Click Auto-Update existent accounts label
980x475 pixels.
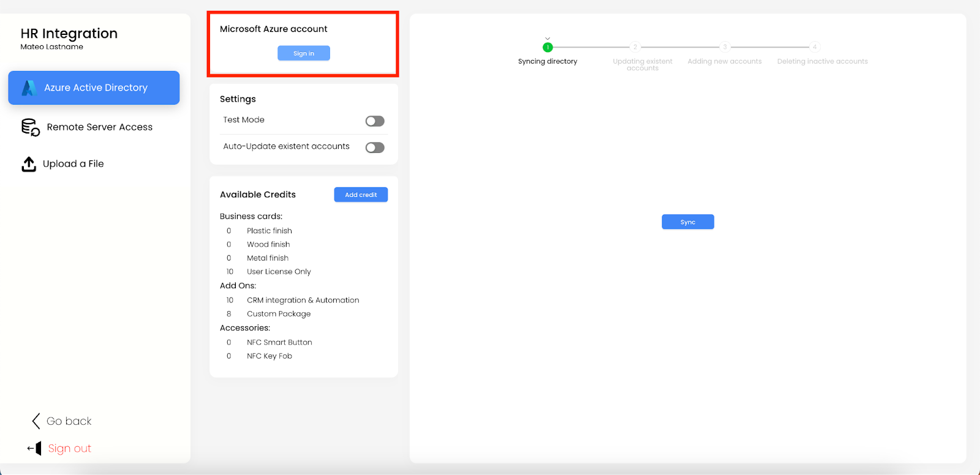pyautogui.click(x=286, y=146)
